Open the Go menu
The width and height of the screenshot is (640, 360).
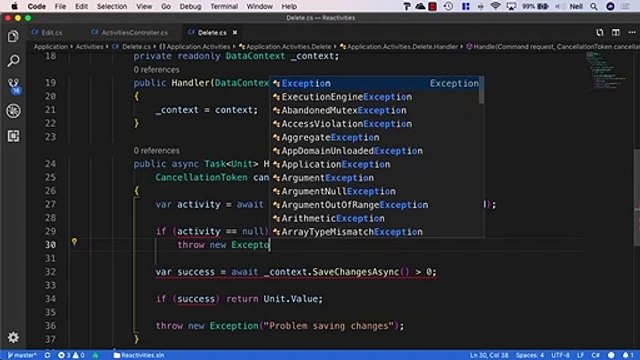click(166, 6)
